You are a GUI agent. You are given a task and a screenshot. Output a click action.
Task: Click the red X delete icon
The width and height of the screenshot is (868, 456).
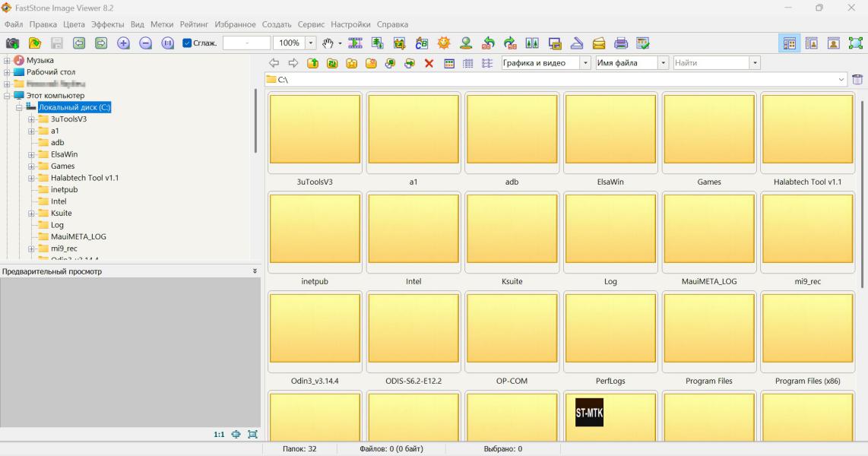429,63
